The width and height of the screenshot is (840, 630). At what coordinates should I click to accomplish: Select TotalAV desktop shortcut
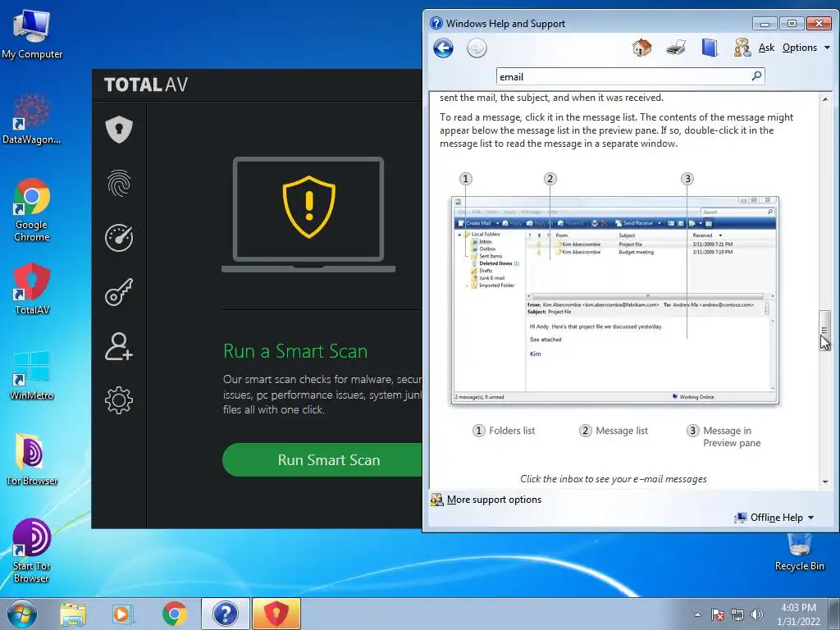pos(32,290)
